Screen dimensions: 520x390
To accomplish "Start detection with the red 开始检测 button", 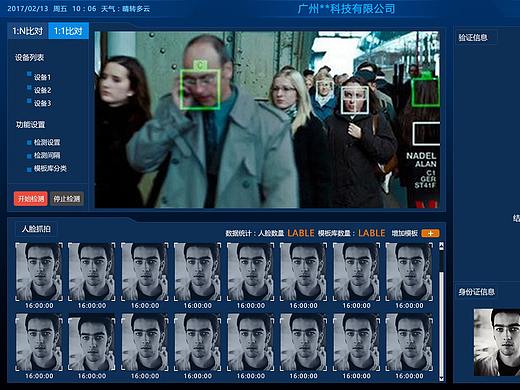I will 31,199.
